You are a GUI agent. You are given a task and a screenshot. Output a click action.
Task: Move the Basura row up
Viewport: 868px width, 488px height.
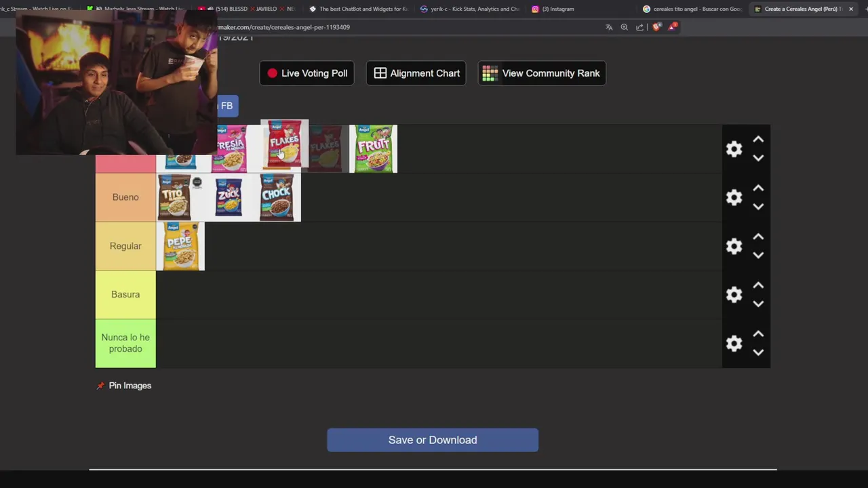click(758, 286)
